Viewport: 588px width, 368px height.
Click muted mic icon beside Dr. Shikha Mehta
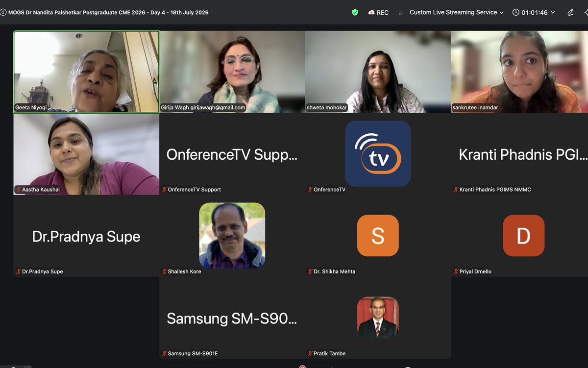[310, 271]
